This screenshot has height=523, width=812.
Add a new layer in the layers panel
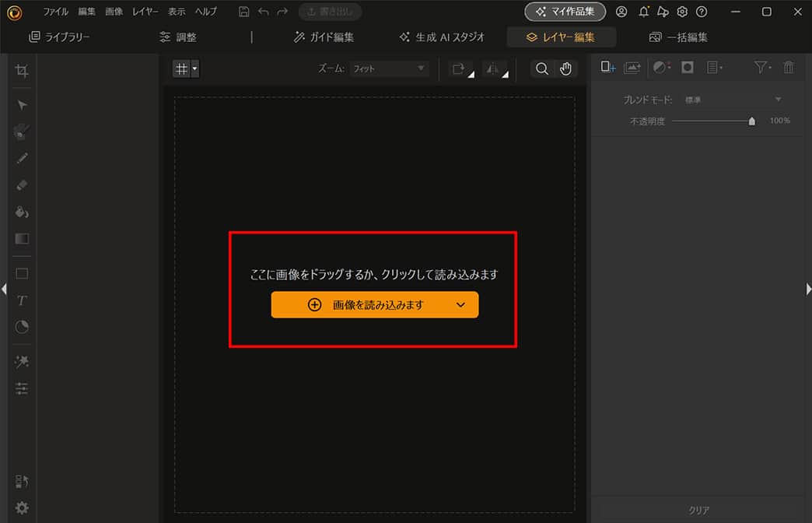pos(607,68)
